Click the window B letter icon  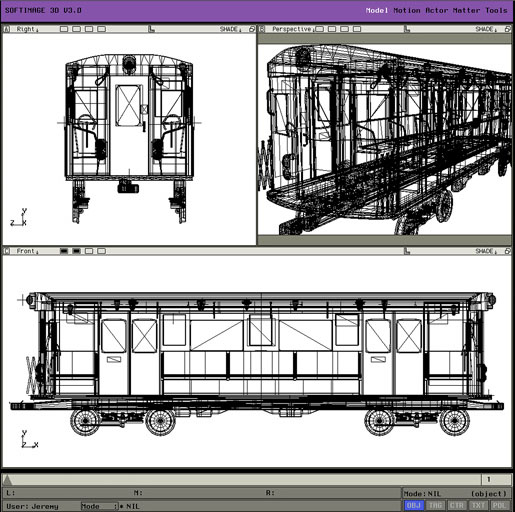(262, 29)
